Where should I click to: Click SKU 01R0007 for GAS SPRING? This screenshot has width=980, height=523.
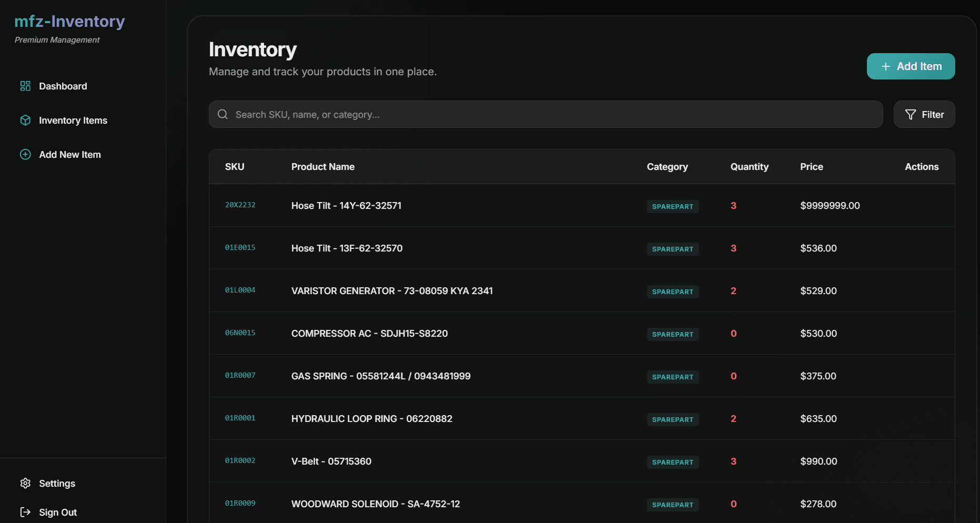[x=240, y=375]
